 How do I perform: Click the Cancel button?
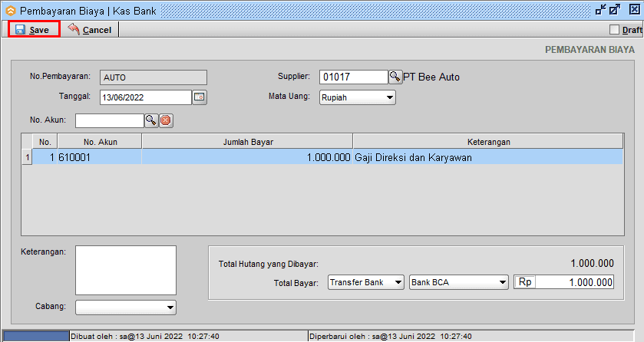[90, 29]
